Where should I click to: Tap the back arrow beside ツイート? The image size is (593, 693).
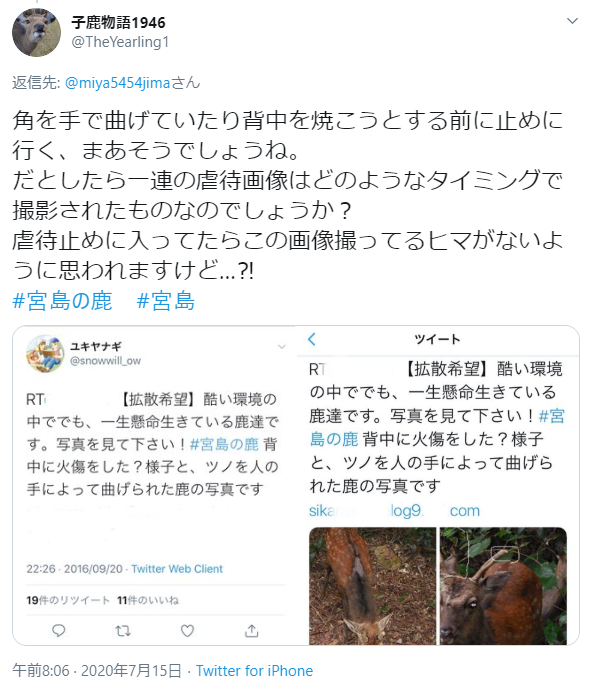pyautogui.click(x=312, y=339)
